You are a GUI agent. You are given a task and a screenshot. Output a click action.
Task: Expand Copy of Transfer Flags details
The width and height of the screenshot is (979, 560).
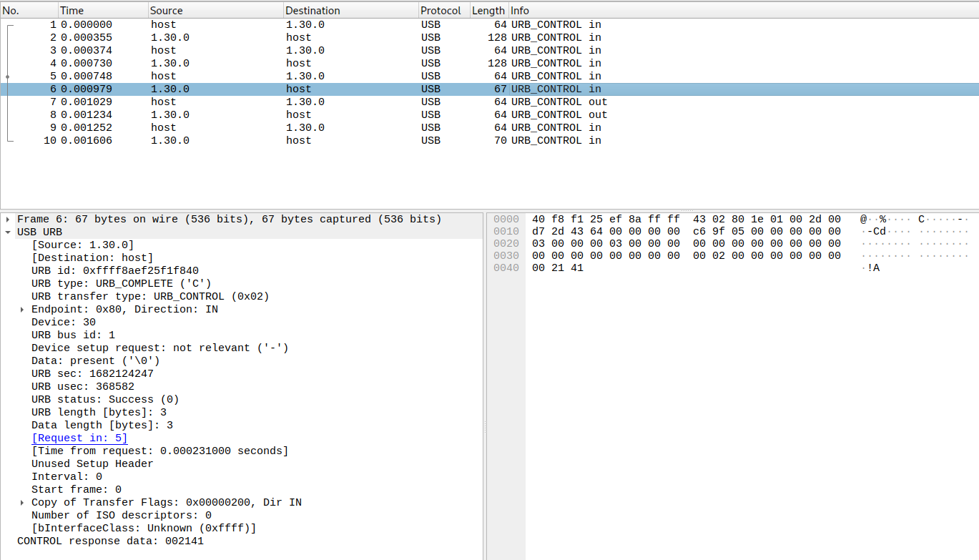(x=21, y=502)
